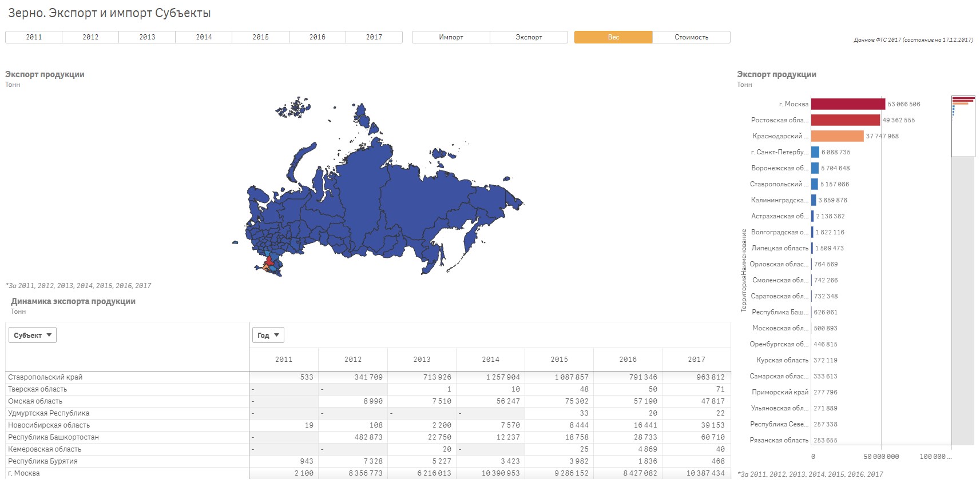Click bar value 53 066 506
The image size is (980, 483).
click(x=904, y=104)
